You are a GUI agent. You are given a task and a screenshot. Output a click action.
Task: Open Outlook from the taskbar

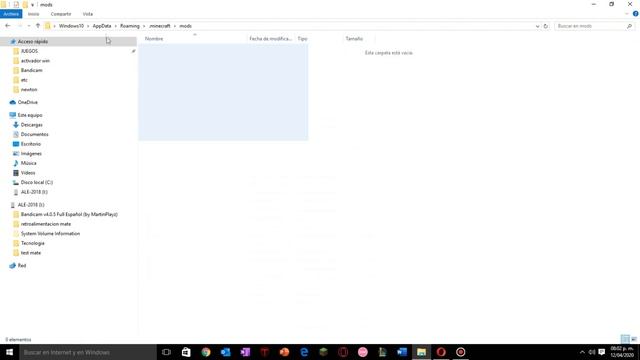pos(225,352)
